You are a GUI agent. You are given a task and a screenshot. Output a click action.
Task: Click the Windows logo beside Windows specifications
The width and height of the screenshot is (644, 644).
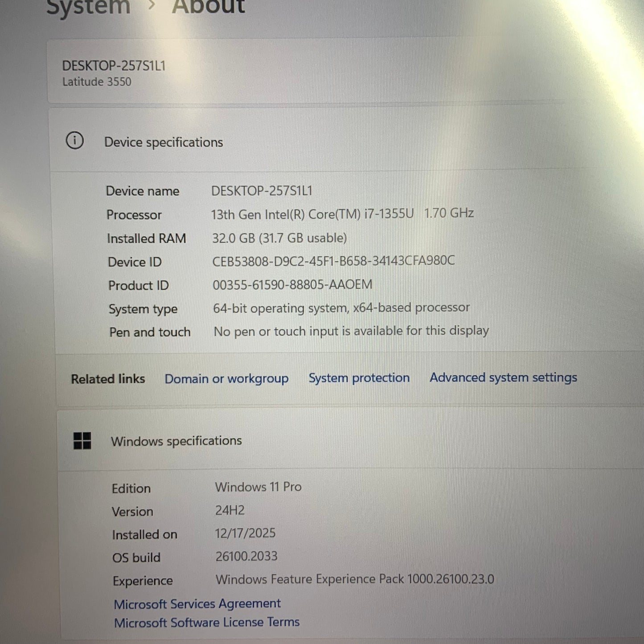82,440
